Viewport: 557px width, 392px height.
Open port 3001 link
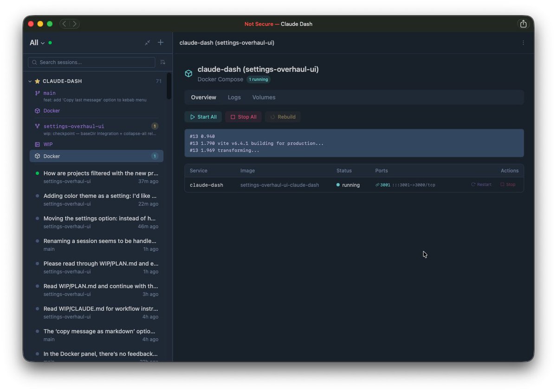(x=385, y=185)
